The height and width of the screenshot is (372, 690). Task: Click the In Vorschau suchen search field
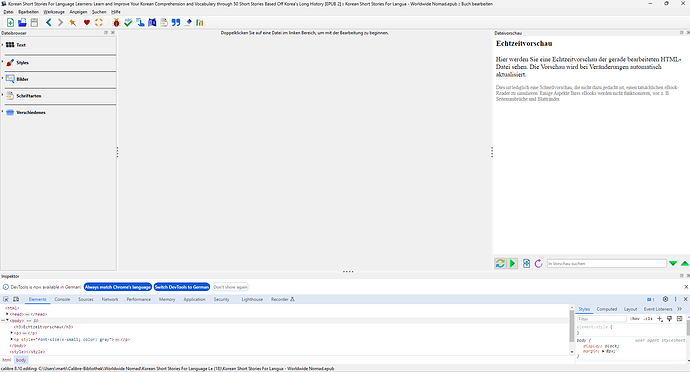(x=607, y=263)
